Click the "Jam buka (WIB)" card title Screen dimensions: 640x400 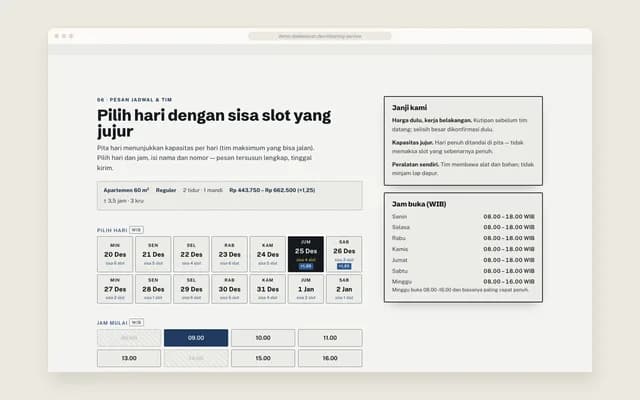pyautogui.click(x=419, y=204)
